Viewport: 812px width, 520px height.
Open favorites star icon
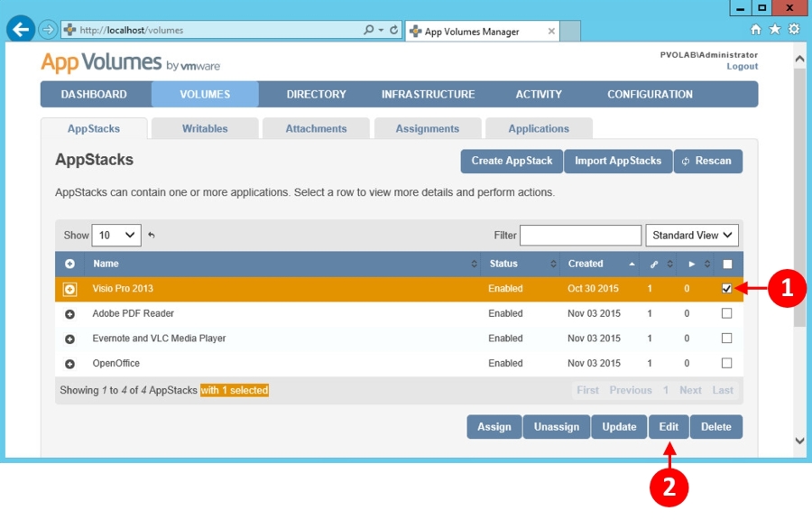(775, 30)
